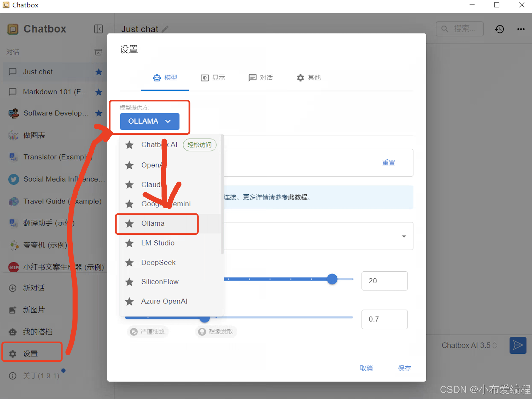Choose Claude in the provider list

(x=170, y=185)
